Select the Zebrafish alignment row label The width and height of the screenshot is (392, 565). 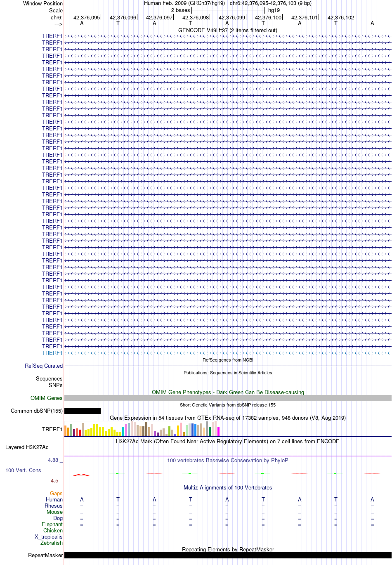tap(52, 543)
